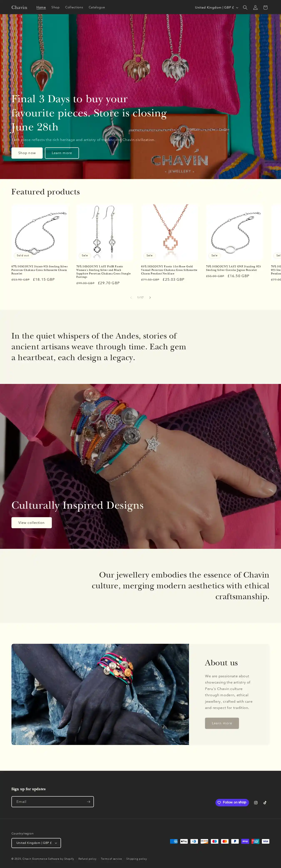Click Follow on shop button
Screen dimensions: 281x868
tap(232, 802)
